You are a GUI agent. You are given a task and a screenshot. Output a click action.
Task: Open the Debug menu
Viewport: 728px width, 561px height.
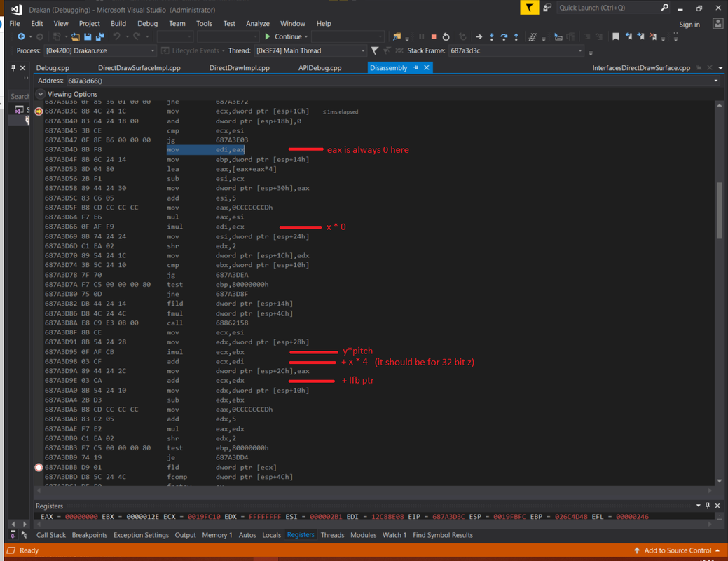pos(148,23)
